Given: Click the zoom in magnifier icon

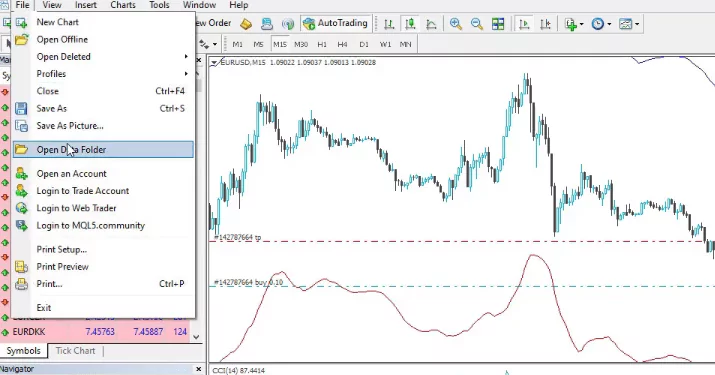Looking at the screenshot, I should 456,24.
